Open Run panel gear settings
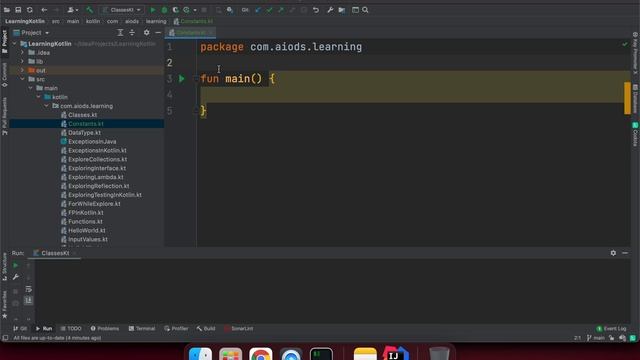 click(x=613, y=253)
